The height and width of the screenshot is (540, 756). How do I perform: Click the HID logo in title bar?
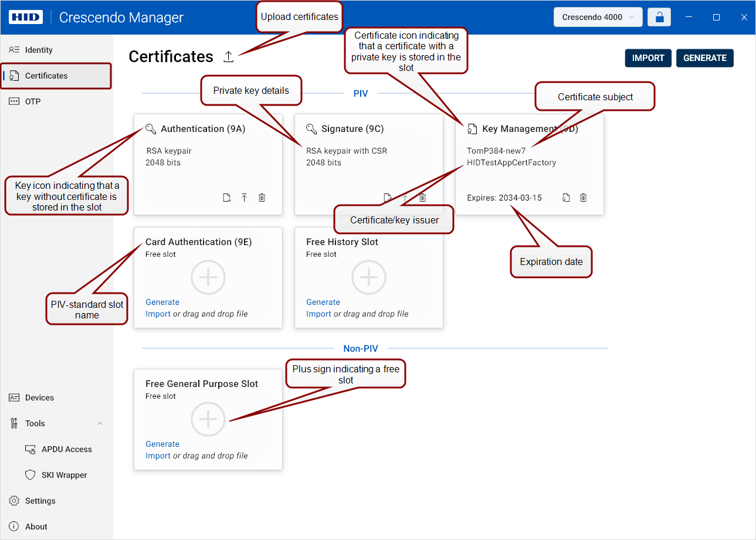[x=26, y=17]
